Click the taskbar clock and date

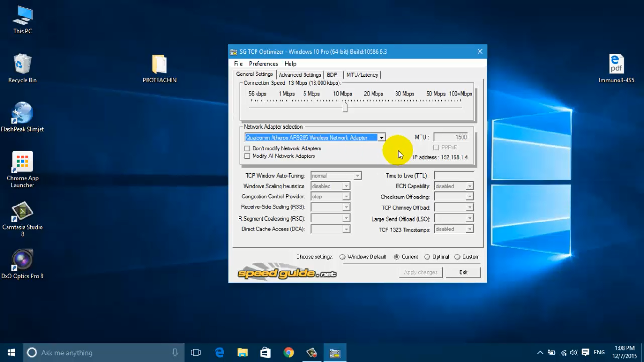point(625,353)
